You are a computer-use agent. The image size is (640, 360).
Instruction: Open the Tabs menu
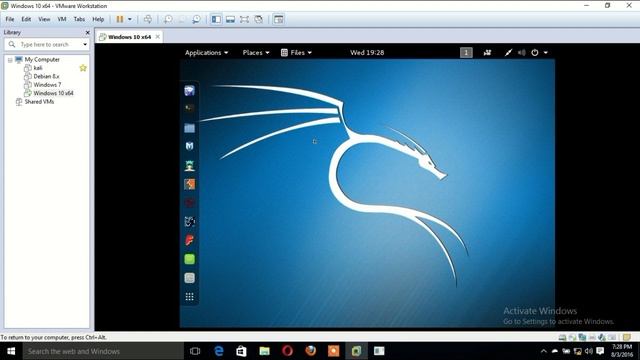(x=79, y=19)
